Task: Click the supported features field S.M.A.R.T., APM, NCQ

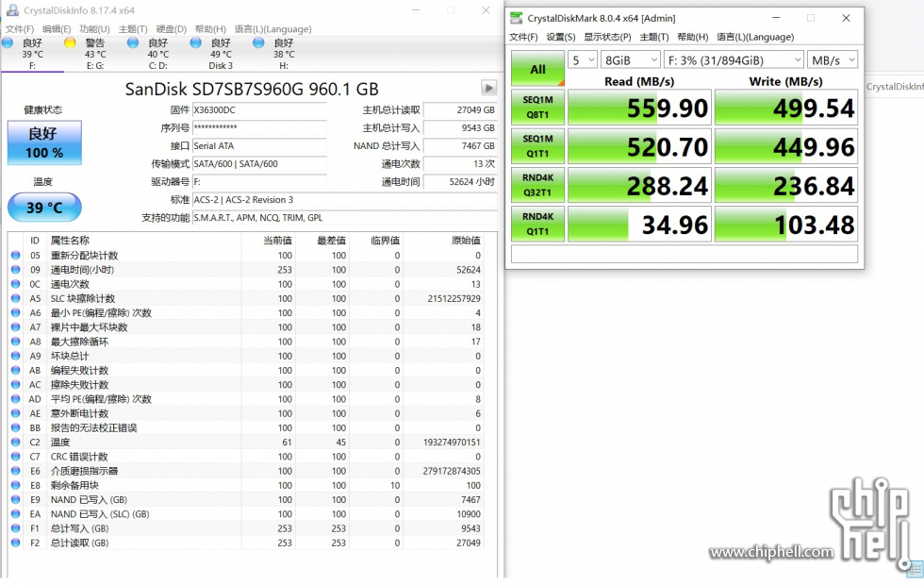Action: [x=345, y=218]
